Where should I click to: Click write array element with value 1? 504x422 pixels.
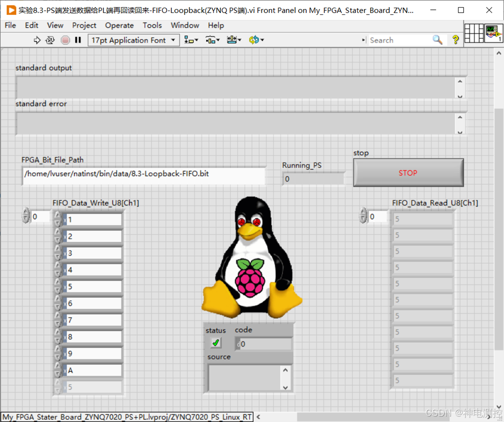point(94,220)
